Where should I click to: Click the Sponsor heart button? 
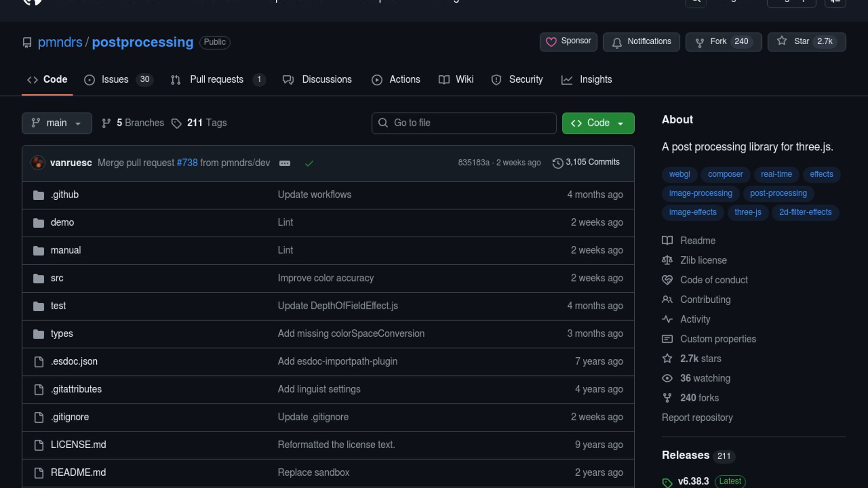[568, 42]
